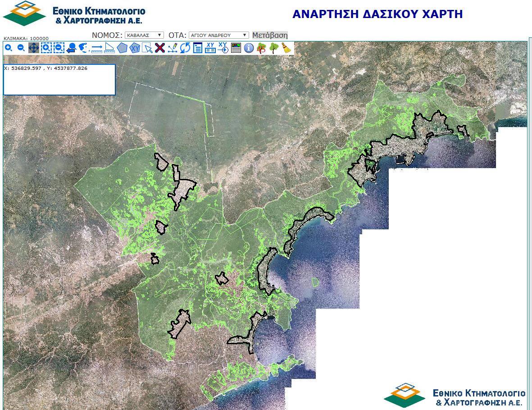Click the select-by-arrow rectangle tool

[147, 48]
